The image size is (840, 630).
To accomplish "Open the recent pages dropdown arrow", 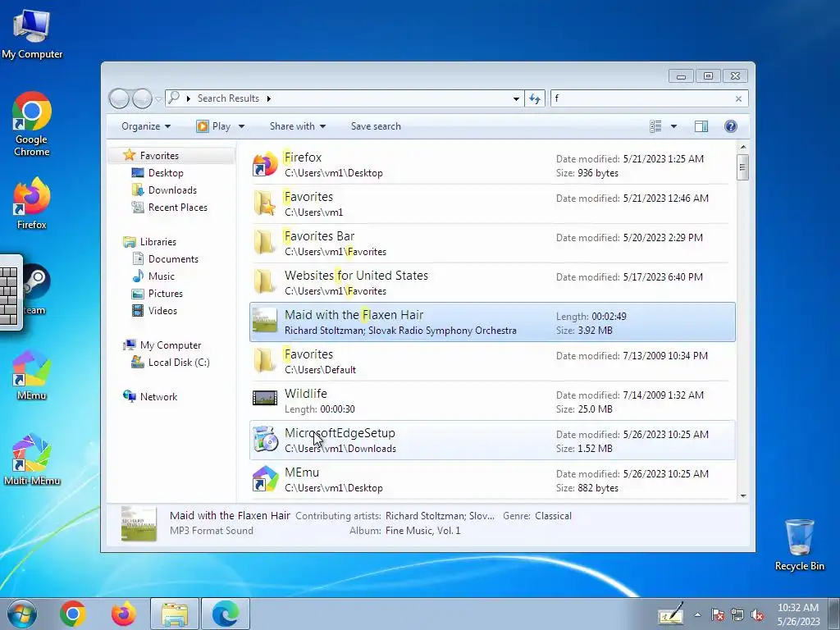I will point(158,99).
